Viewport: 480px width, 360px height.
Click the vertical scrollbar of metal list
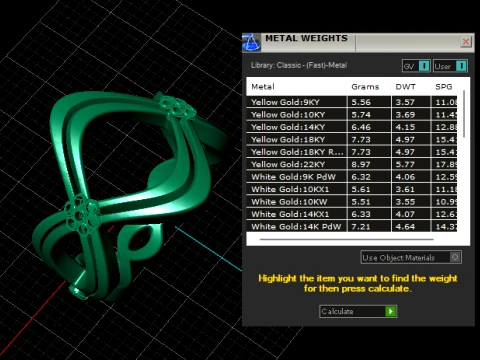click(x=464, y=113)
